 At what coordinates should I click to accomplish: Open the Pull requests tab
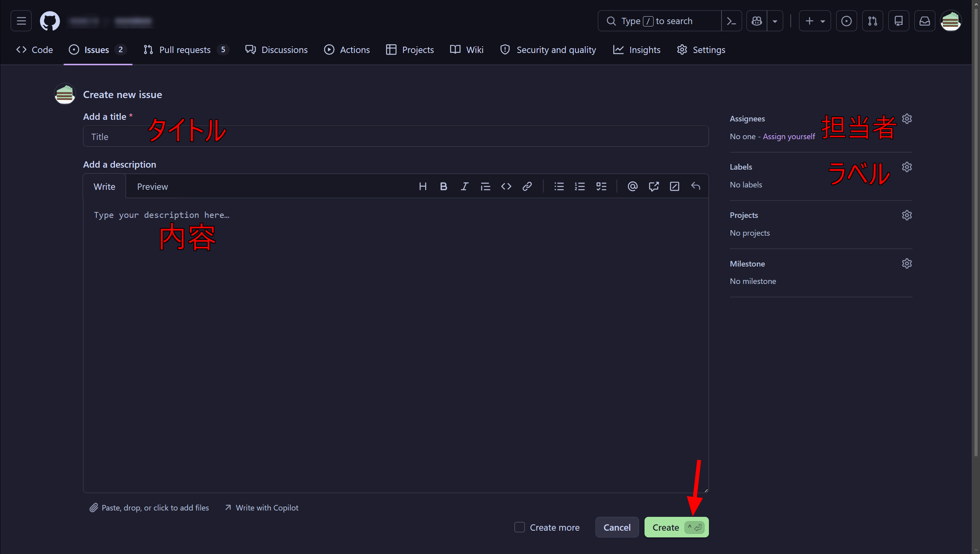coord(186,50)
